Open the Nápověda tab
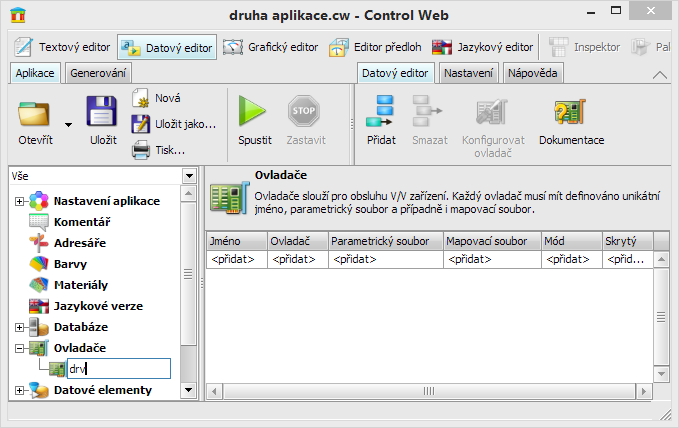This screenshot has height=428, width=679. [533, 73]
